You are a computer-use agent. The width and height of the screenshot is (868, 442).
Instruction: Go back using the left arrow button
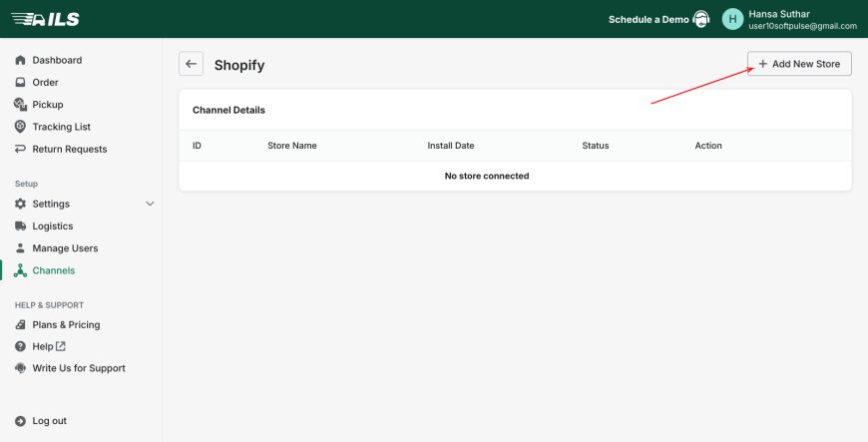click(x=191, y=64)
